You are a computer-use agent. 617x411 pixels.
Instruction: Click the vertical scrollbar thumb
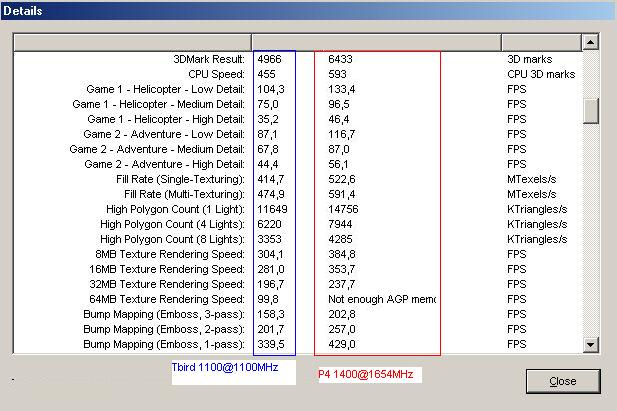pyautogui.click(x=591, y=111)
